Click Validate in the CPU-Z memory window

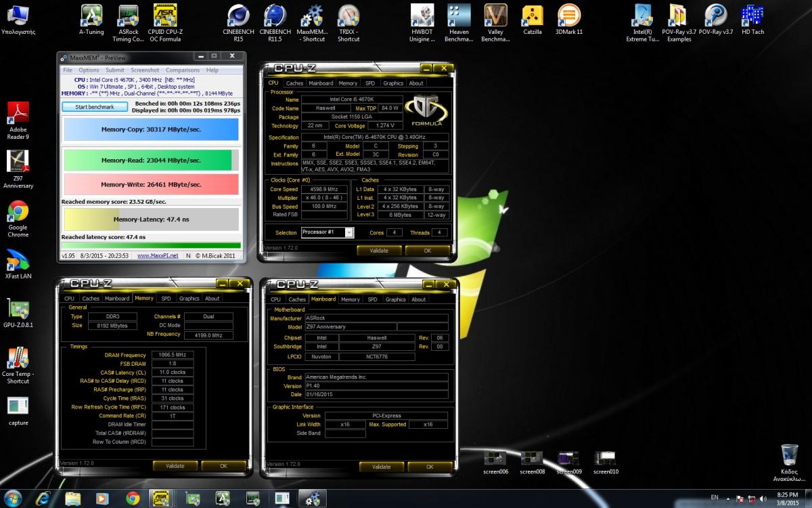[175, 466]
